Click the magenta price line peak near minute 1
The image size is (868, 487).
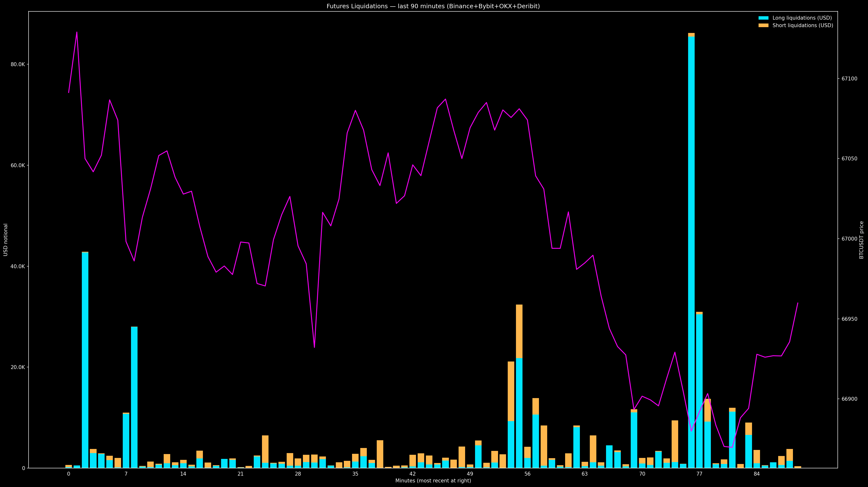coord(77,32)
